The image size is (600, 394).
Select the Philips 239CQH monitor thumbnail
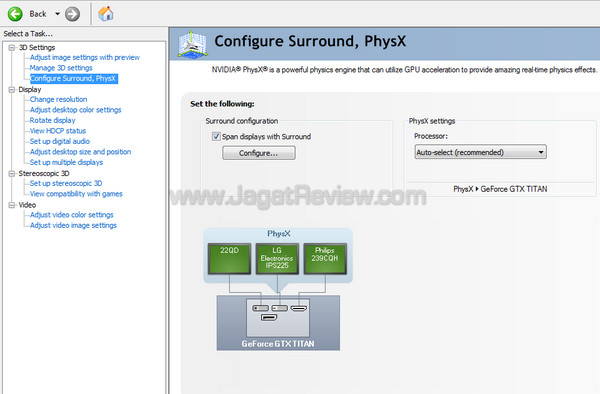tap(325, 259)
